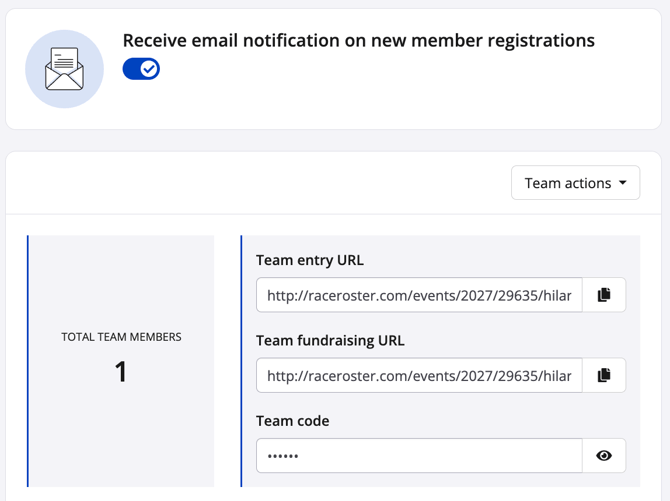Copy the Team entry URL
The image size is (670, 501).
click(x=603, y=295)
